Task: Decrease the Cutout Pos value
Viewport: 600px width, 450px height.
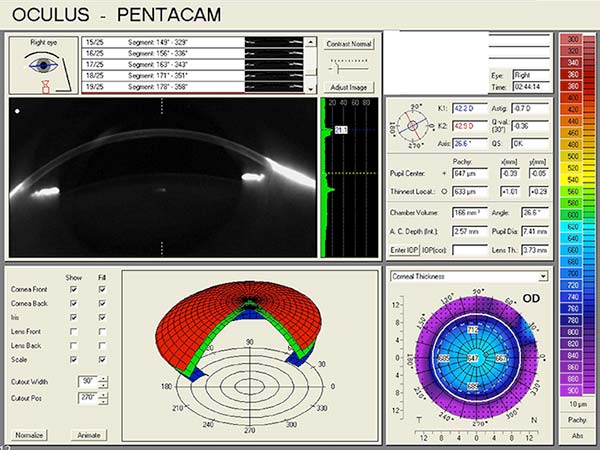Action: [x=103, y=401]
